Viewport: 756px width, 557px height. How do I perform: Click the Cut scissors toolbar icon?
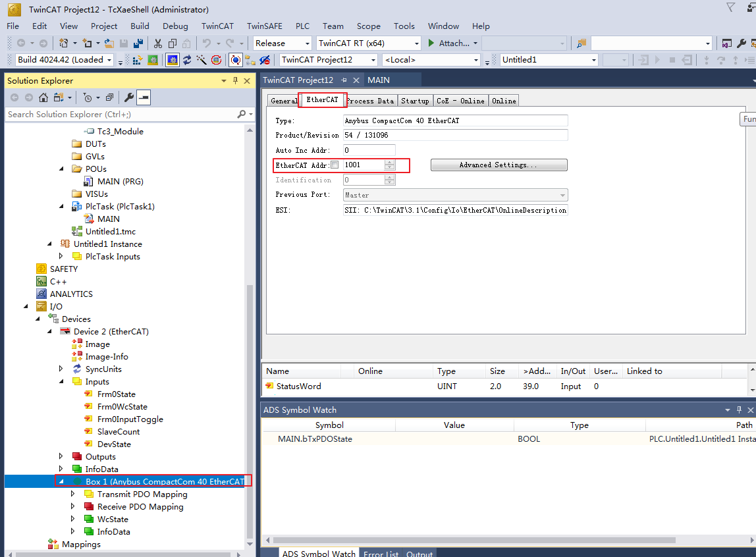pos(157,43)
